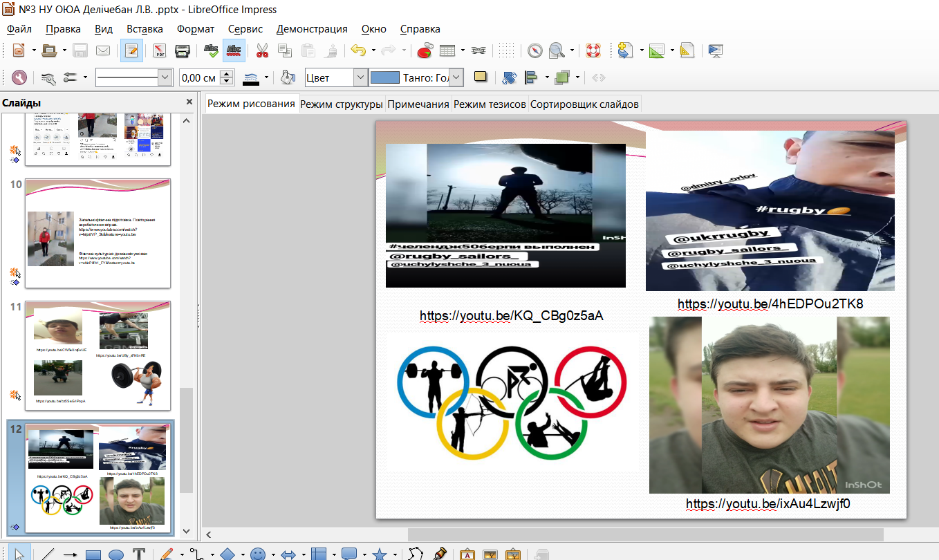The width and height of the screenshot is (939, 560).
Task: Open the zoom tool dropdown arrow
Action: (572, 50)
